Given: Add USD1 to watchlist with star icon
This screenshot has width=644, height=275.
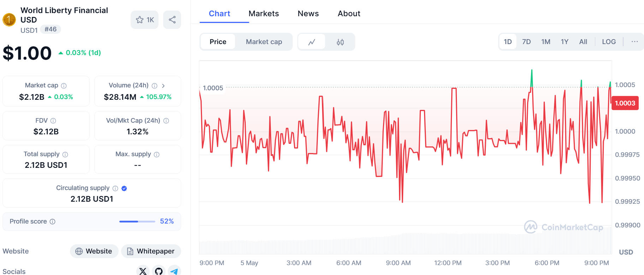Looking at the screenshot, I should 144,20.
